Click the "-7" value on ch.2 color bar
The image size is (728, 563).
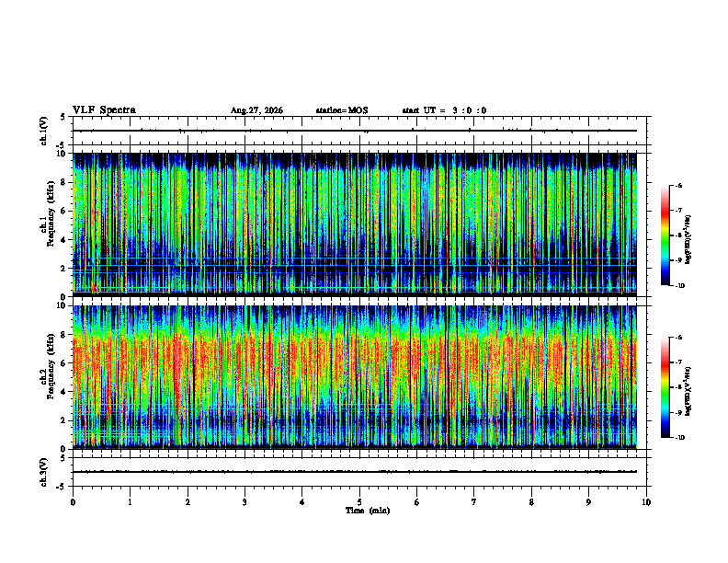(678, 362)
